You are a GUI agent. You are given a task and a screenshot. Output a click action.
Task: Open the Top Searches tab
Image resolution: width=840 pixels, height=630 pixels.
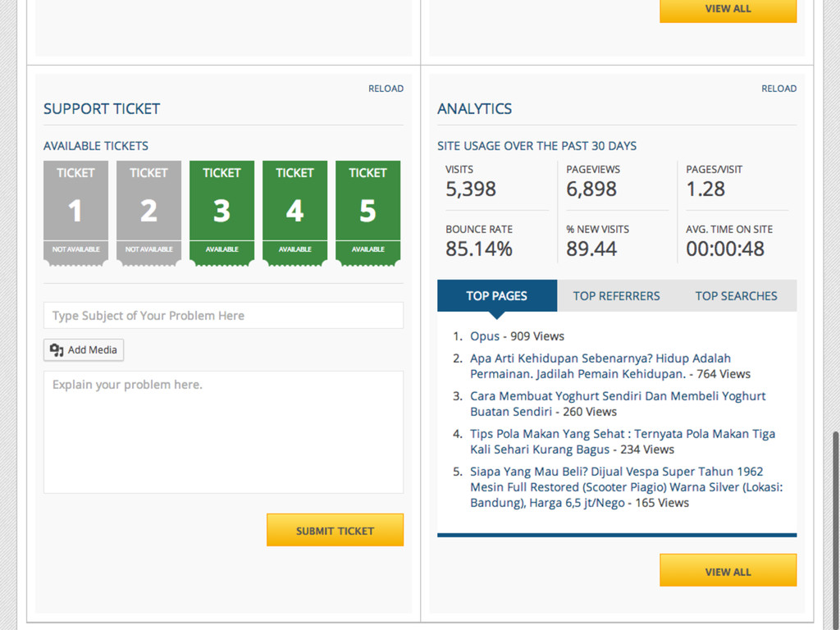(x=736, y=296)
